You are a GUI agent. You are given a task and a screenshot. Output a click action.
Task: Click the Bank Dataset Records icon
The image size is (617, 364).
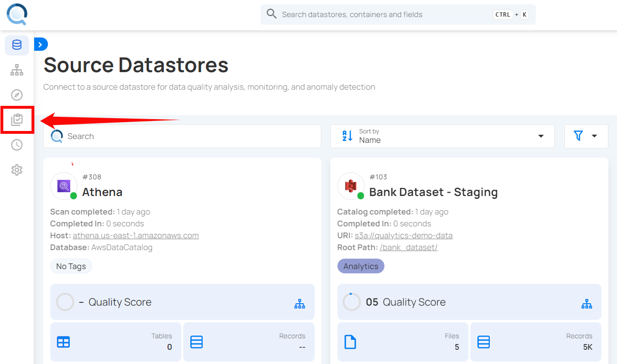484,342
